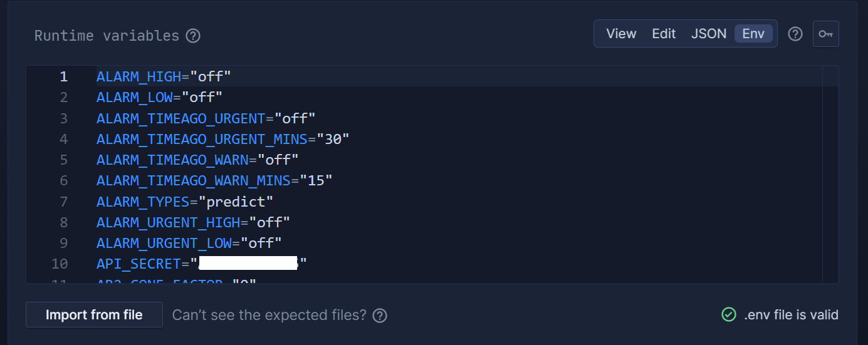This screenshot has height=345, width=868.
Task: Switch to the Edit tab
Action: (664, 34)
